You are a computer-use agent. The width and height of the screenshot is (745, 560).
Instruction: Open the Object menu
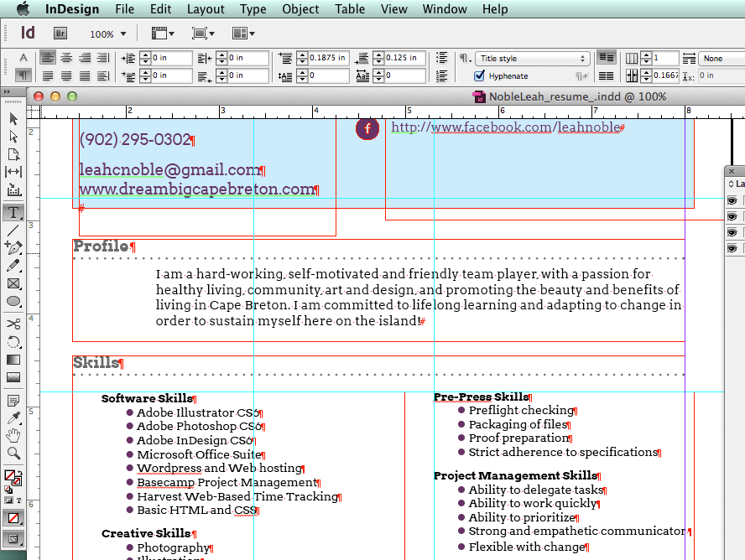(x=300, y=9)
